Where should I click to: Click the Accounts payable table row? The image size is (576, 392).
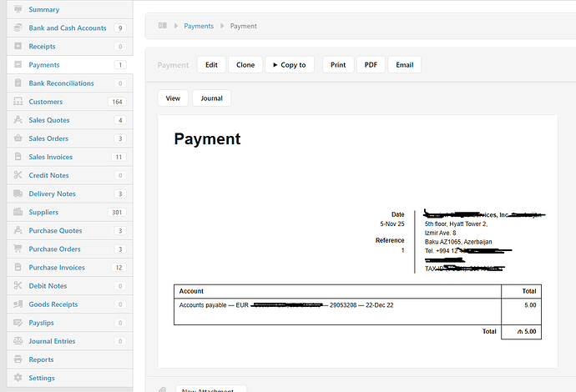tap(357, 311)
